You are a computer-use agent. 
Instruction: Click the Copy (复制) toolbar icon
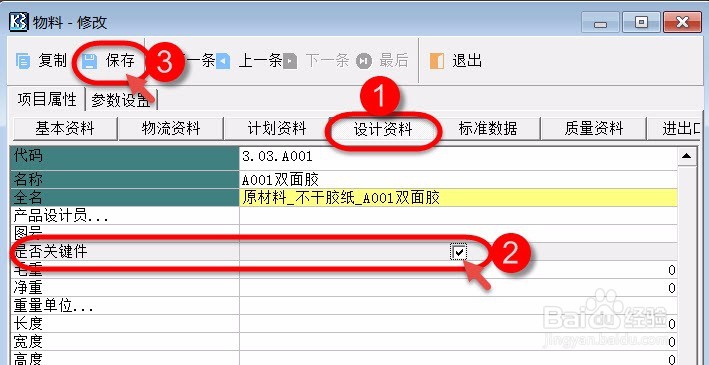[23, 61]
